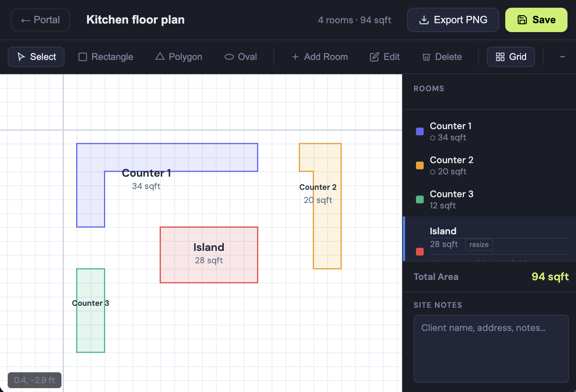Click Counter 2 orange color swatch

[x=420, y=165]
